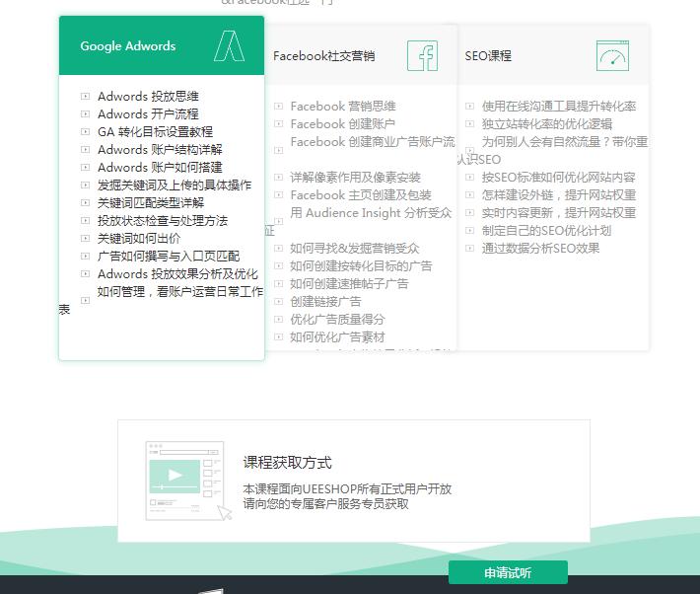Screen dimensions: 700x594
Task: Click play icon beside 如何寻找&发掘营销受众
Action: (x=279, y=248)
